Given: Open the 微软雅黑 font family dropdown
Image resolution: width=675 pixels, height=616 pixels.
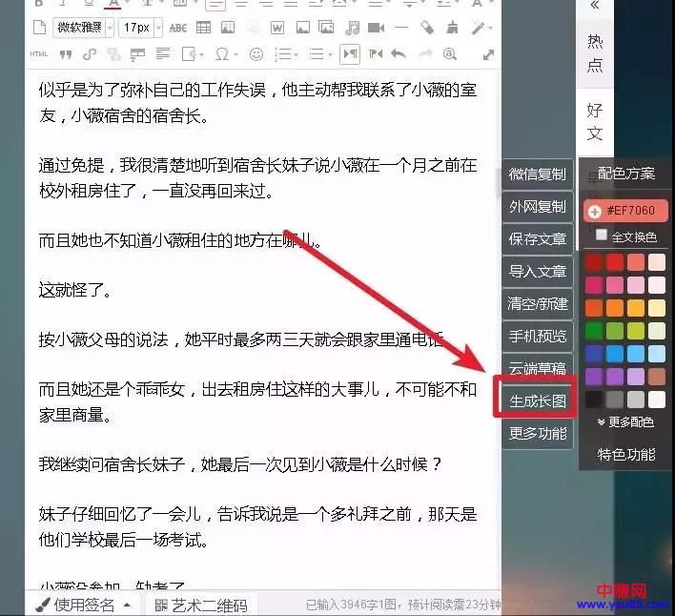Looking at the screenshot, I should [83, 27].
